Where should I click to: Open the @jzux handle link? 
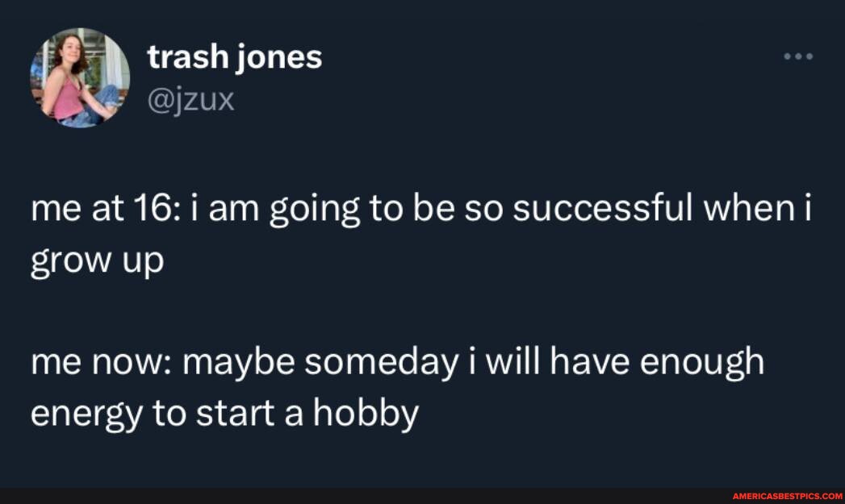click(190, 98)
